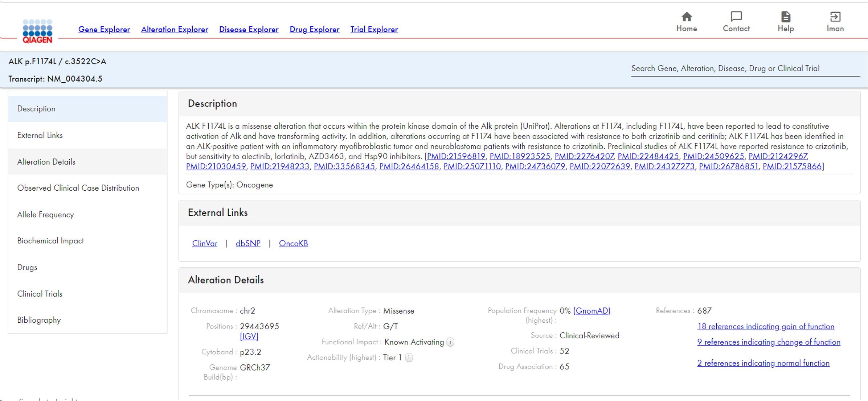This screenshot has height=401, width=868.
Task: Click the ALK p.F1174L alteration title
Action: (x=57, y=61)
